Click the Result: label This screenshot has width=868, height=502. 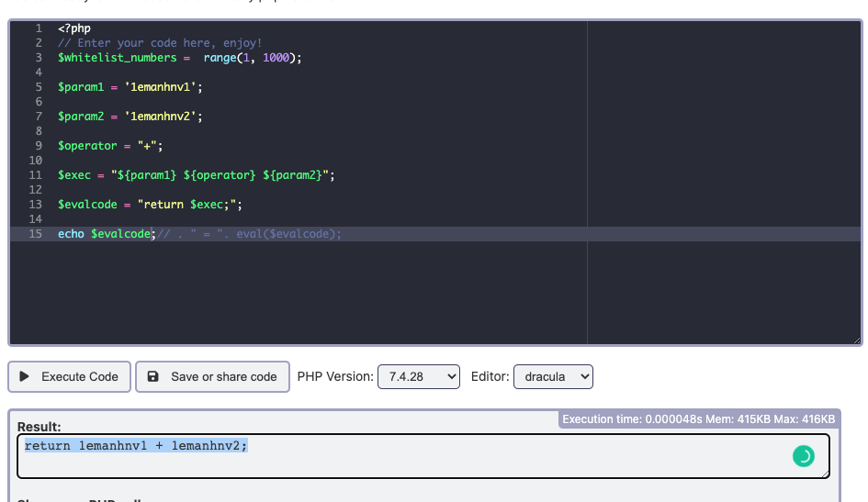[39, 427]
